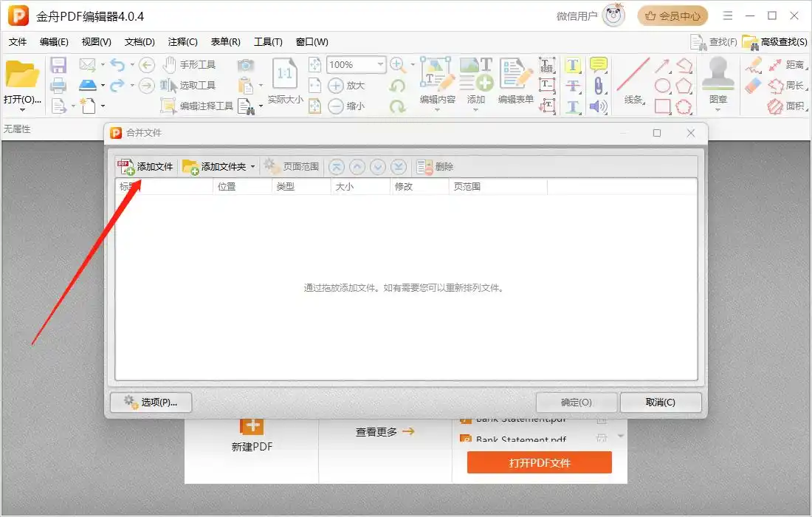812x517 pixels.
Task: Click the attach file paperclip icon
Action: click(598, 86)
